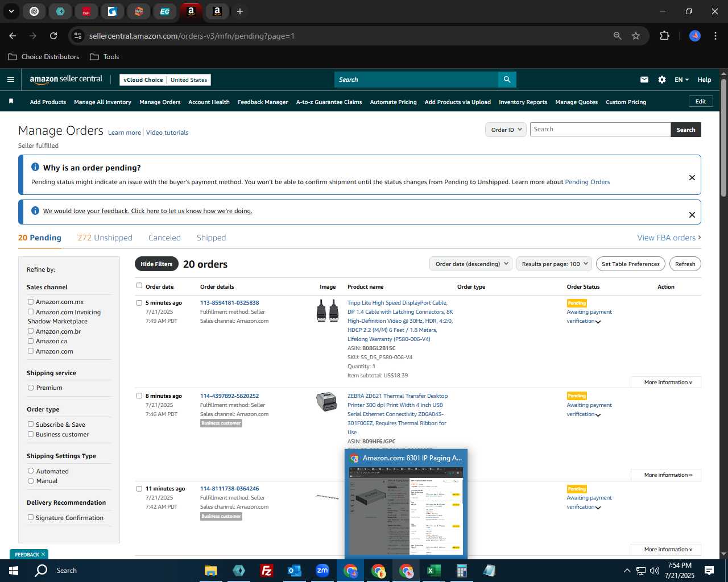Viewport: 728px width, 582px height.
Task: Click into the order search input field
Action: click(600, 130)
